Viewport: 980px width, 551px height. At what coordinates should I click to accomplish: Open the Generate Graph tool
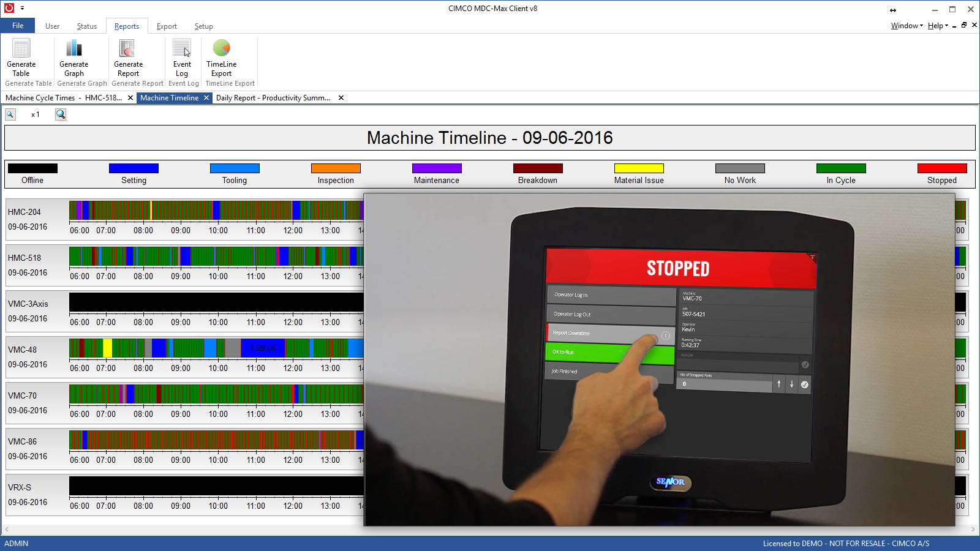pos(73,49)
